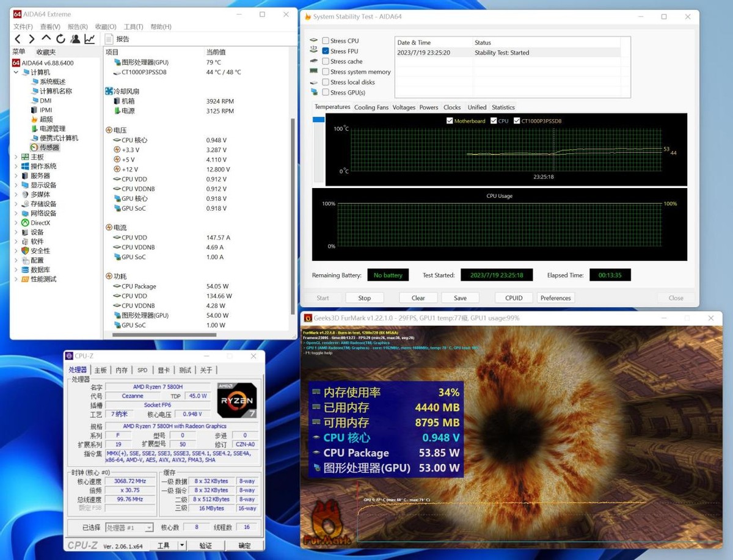Open the 处理器 #1 selection dropdown
The image size is (733, 560).
pyautogui.click(x=129, y=528)
